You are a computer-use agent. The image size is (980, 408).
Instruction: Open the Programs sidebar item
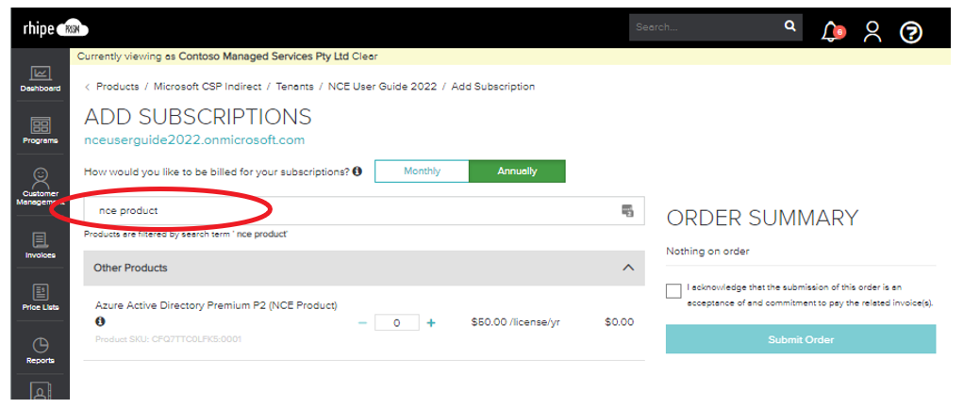(x=41, y=131)
